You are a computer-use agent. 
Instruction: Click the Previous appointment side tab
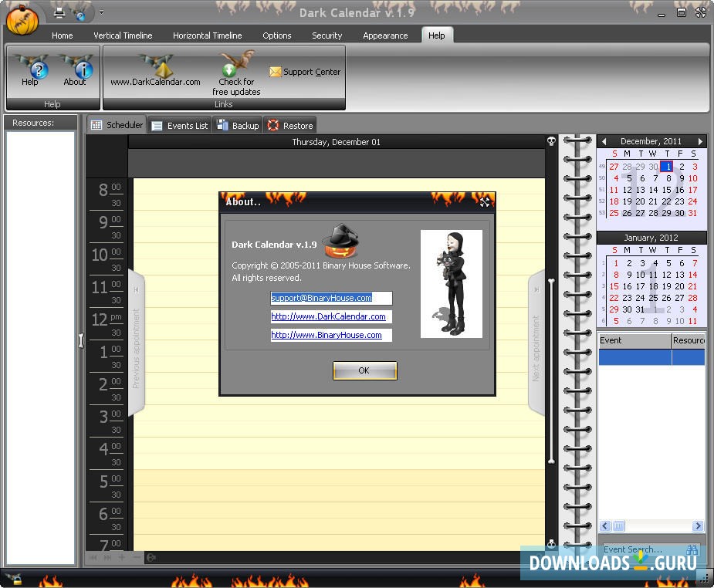click(136, 343)
